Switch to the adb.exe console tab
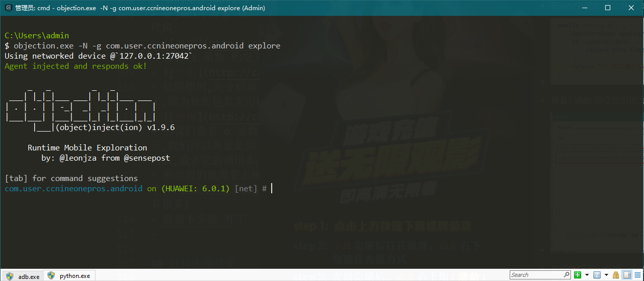 [22, 276]
